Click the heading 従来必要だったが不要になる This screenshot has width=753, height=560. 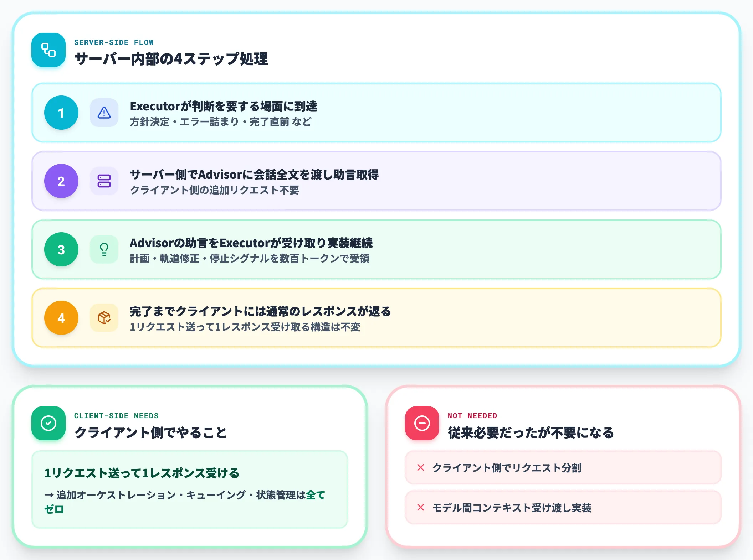[531, 432]
